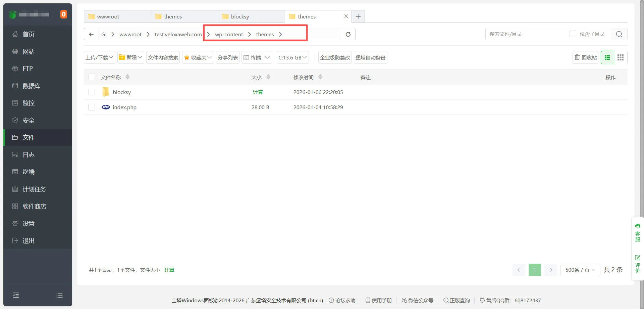
Task: Refresh the current directory listing
Action: pyautogui.click(x=348, y=34)
